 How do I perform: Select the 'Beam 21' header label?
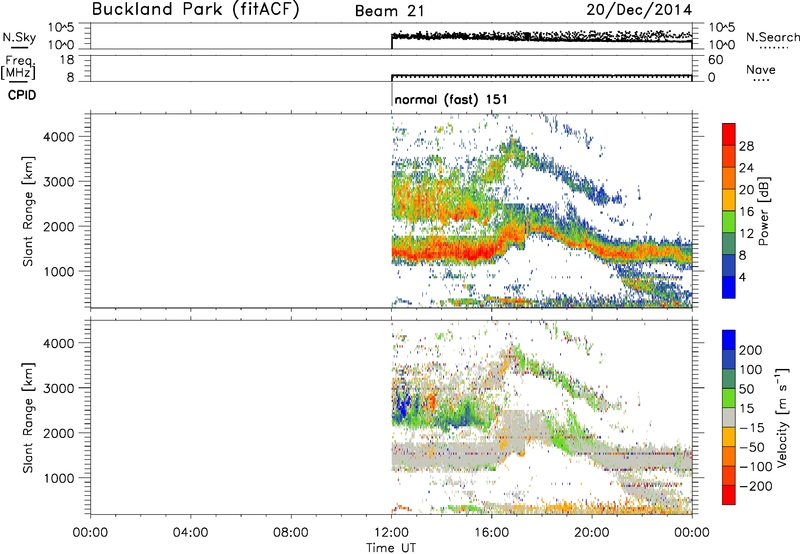coord(389,11)
